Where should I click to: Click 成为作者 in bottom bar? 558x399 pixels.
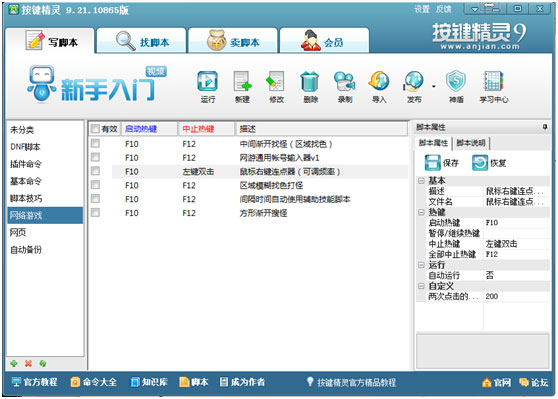[242, 382]
